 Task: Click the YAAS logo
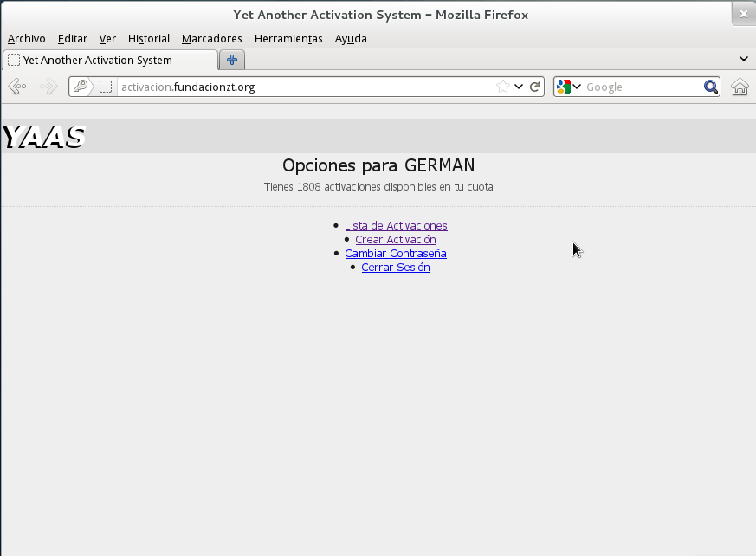click(x=44, y=137)
